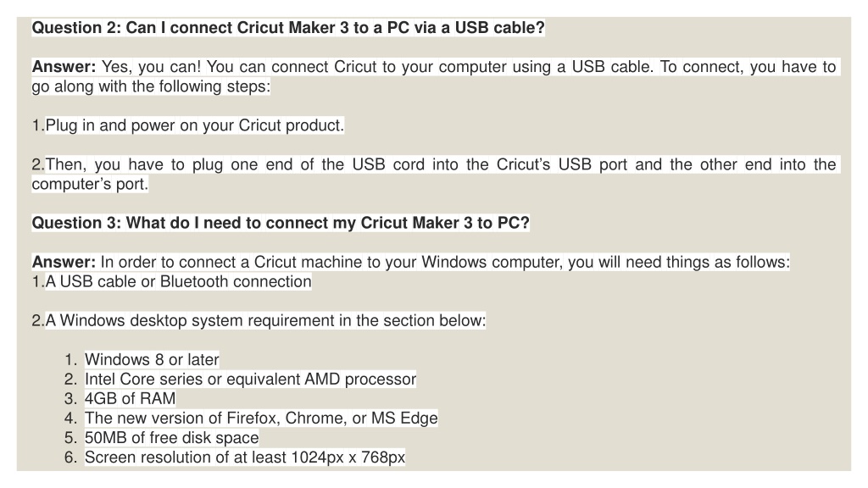Click the step Plug in and power on Cricut
Image resolution: width=868 pixels, height=488 pixels.
pyautogui.click(x=187, y=125)
